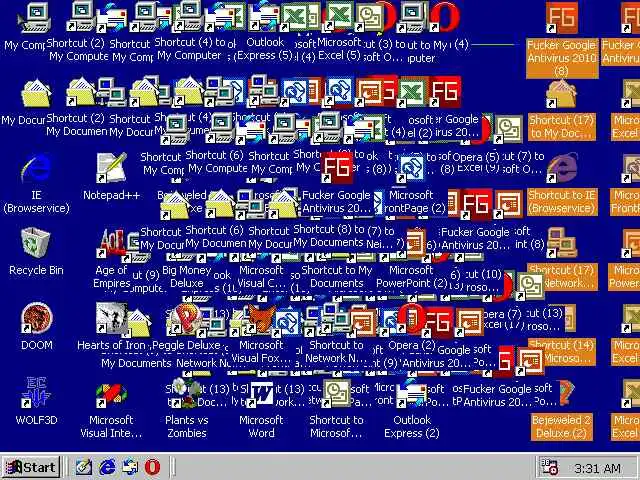Screen dimensions: 640x480
Task: Click the 'Big Money Deluxe' label
Action: point(186,277)
